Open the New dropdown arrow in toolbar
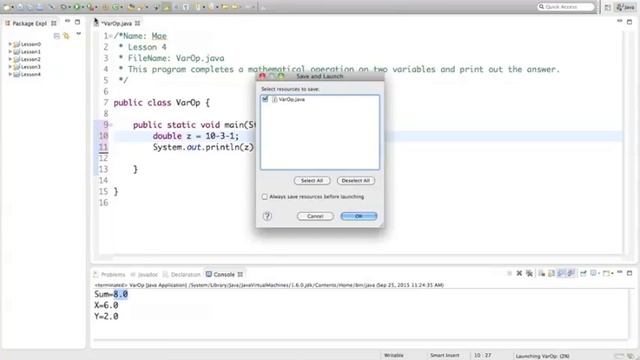 tap(13, 7)
